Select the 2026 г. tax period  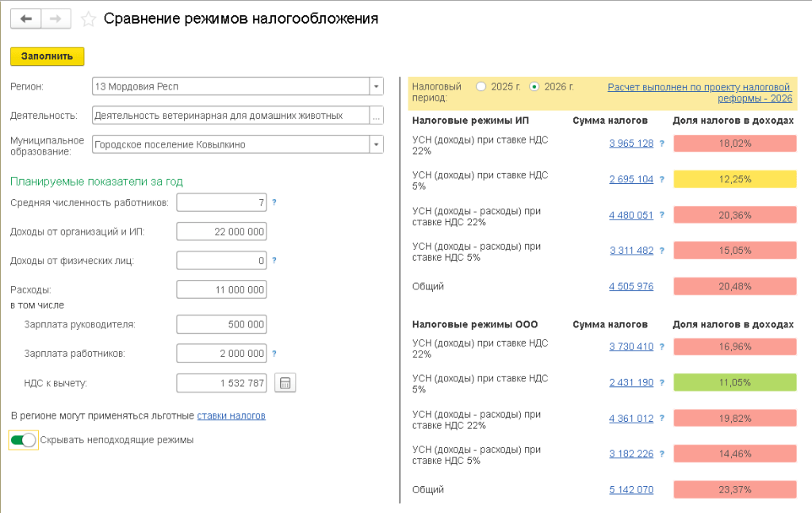point(534,86)
